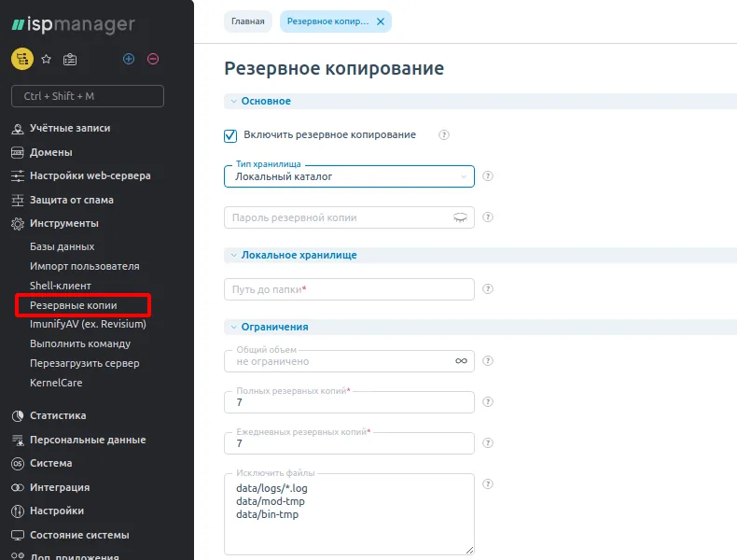Open the clipboard list icon in sidebar
Screen dimensions: 737x560
click(x=70, y=59)
